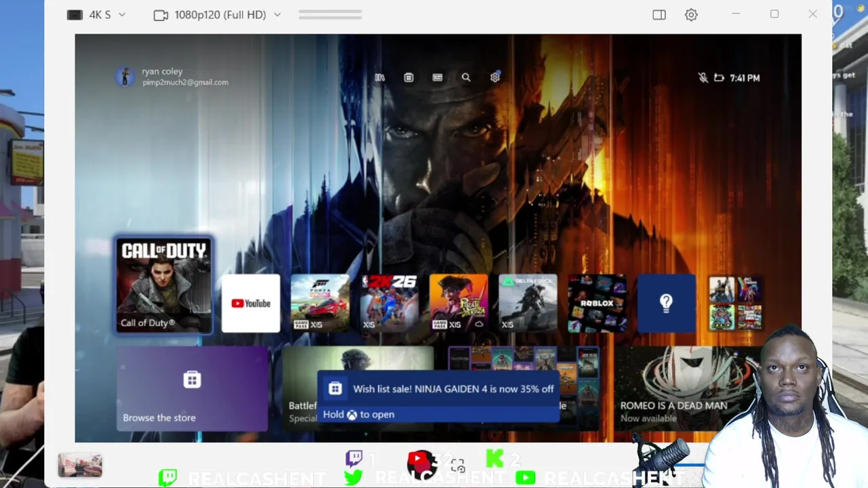868x488 pixels.
Task: Open the YouTube app tile
Action: pos(251,303)
